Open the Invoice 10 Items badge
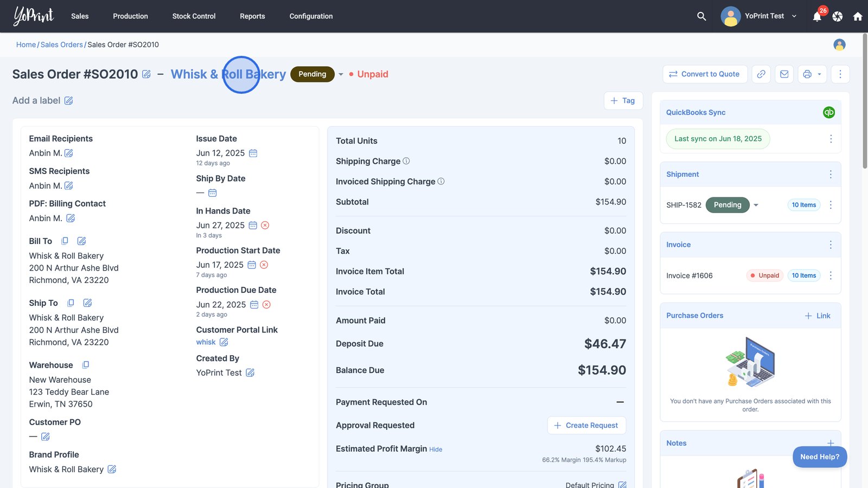 (x=803, y=275)
